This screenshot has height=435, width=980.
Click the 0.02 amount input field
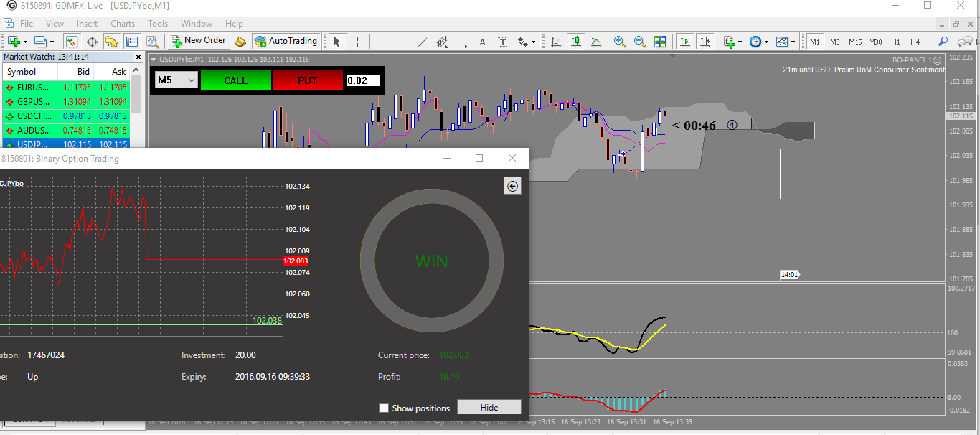pos(362,80)
